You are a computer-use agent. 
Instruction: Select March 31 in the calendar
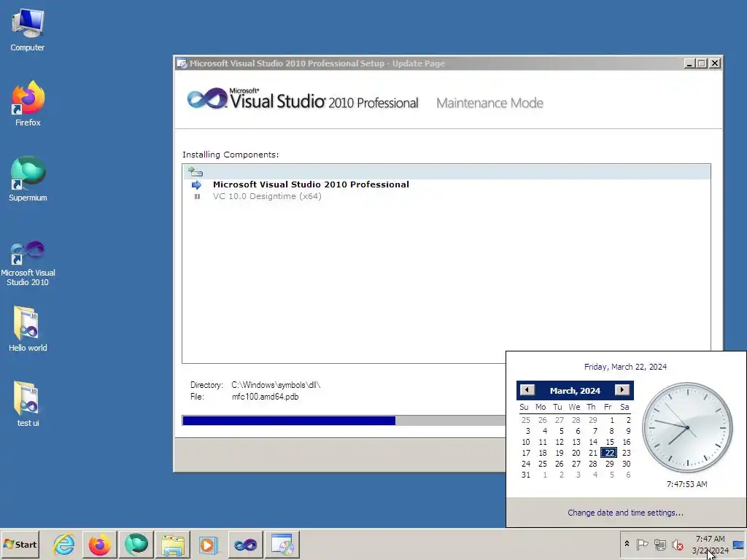525,475
